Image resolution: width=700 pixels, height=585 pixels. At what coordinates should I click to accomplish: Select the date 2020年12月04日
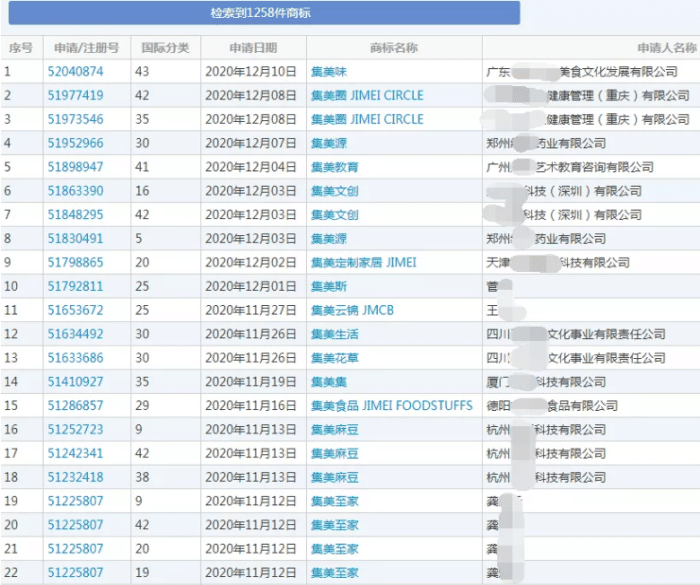(x=251, y=167)
